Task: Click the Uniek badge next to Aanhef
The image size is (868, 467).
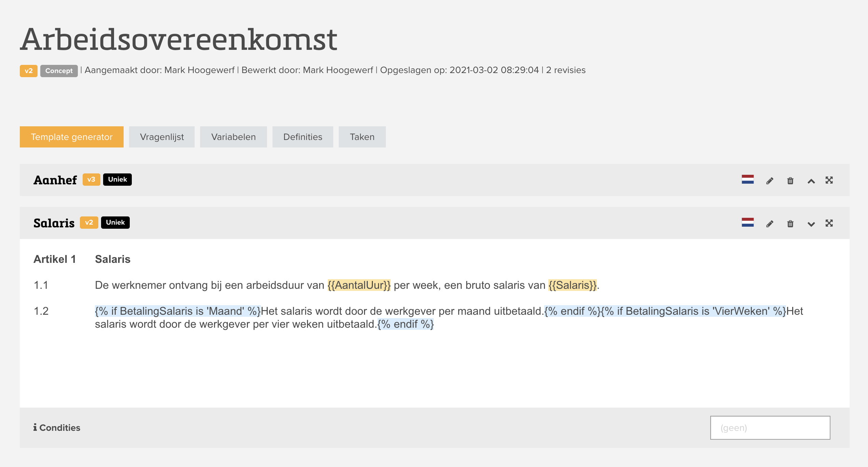Action: coord(117,180)
